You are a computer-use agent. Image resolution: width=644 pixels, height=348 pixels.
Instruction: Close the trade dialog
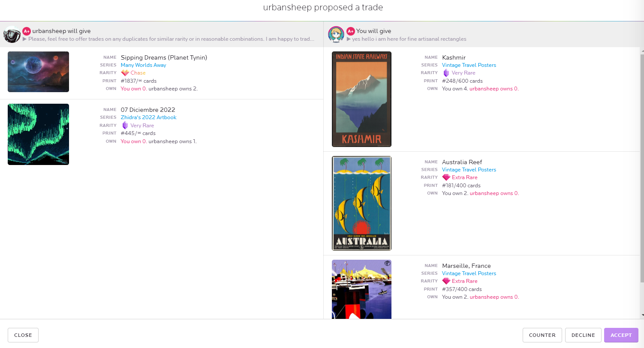tap(23, 335)
